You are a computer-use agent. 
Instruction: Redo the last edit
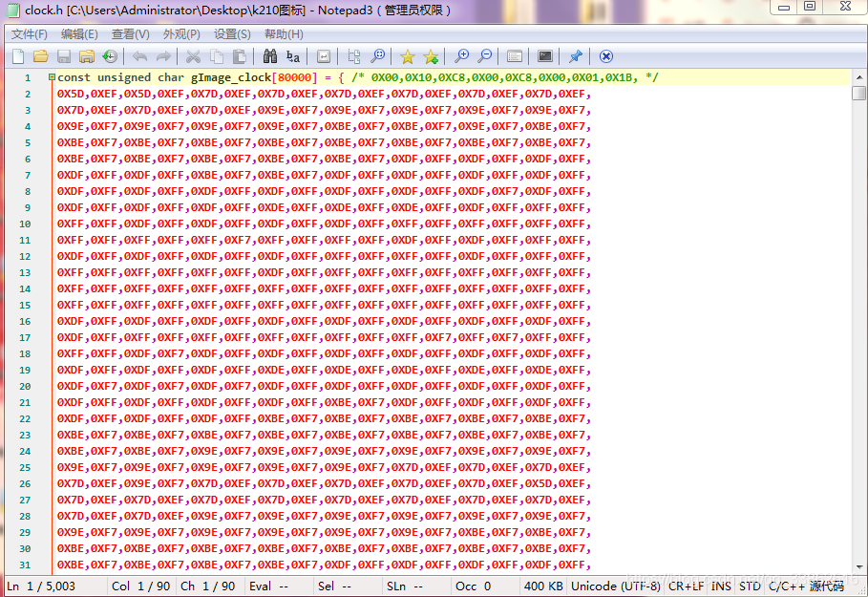(163, 56)
